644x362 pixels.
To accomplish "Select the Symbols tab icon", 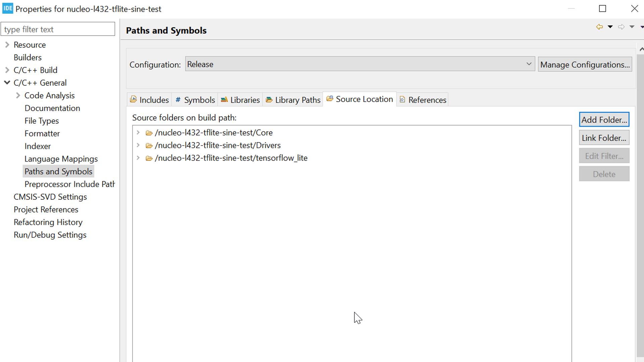I will coord(178,100).
